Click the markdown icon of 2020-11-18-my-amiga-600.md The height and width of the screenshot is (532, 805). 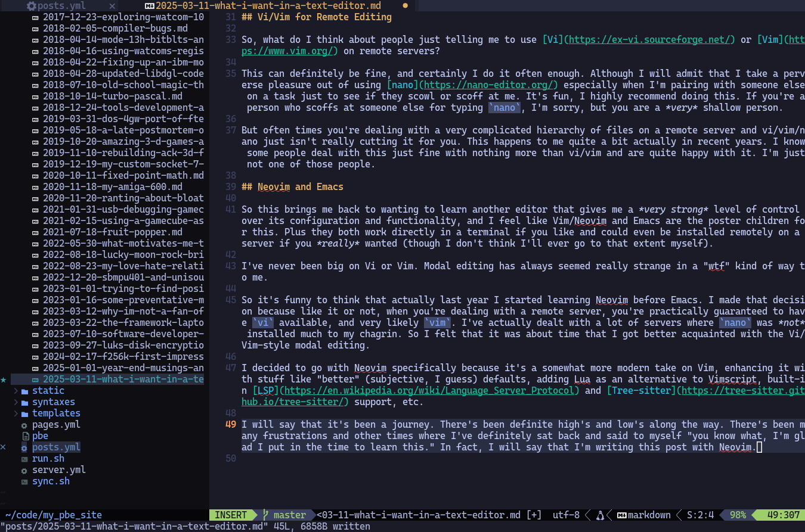pyautogui.click(x=36, y=187)
